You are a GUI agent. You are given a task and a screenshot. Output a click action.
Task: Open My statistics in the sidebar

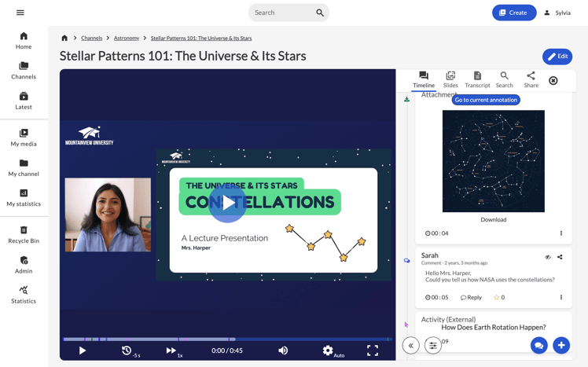coord(24,197)
